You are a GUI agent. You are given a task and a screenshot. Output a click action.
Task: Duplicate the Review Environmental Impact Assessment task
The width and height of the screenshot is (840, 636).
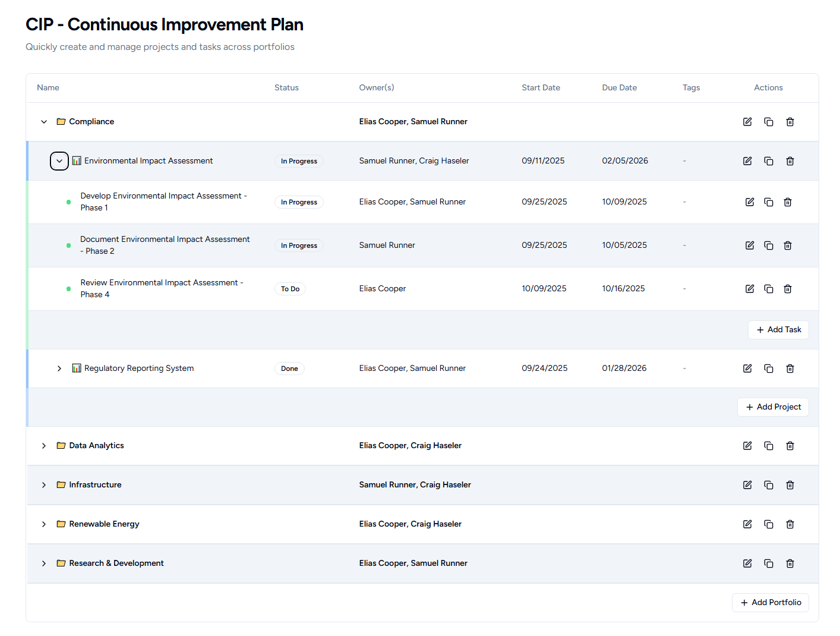[769, 289]
